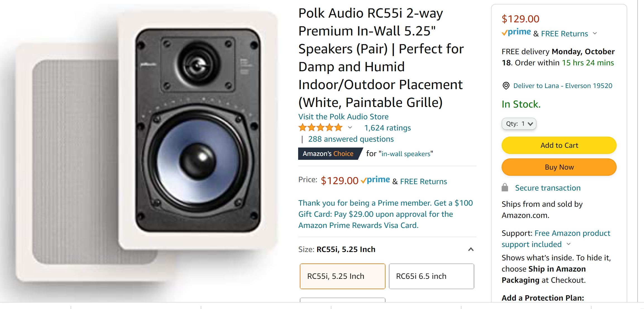
Task: Select RC65i 6.5 inch size option
Action: 431,276
